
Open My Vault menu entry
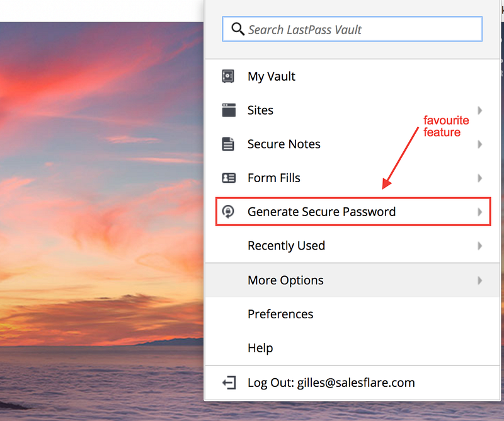click(x=353, y=76)
